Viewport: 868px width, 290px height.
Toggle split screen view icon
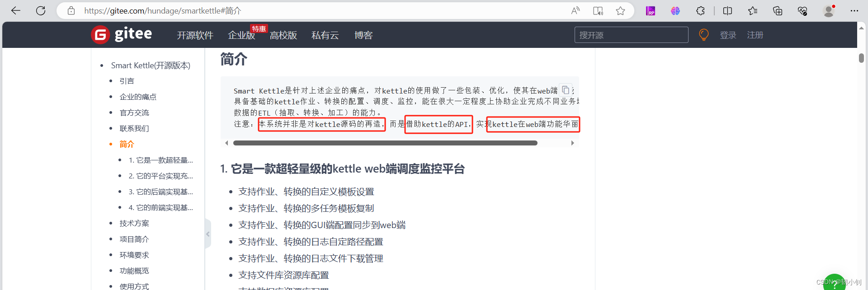[x=727, y=11]
